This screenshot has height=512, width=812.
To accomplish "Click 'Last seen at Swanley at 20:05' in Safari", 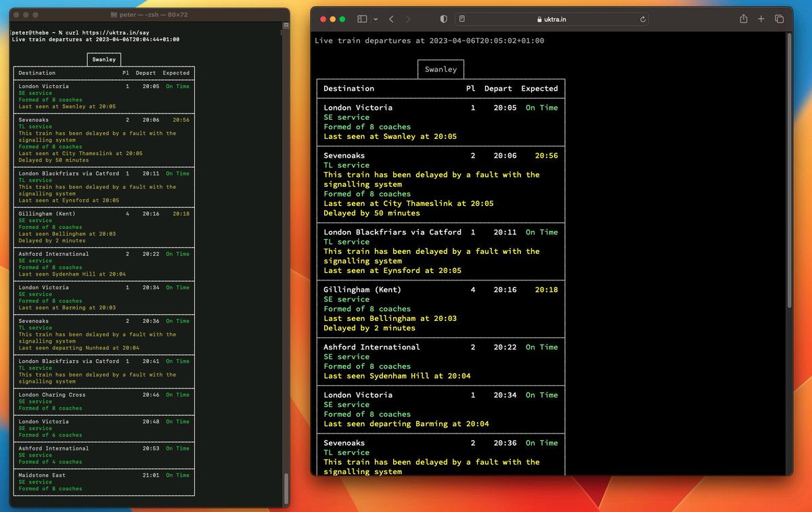I will [x=390, y=136].
